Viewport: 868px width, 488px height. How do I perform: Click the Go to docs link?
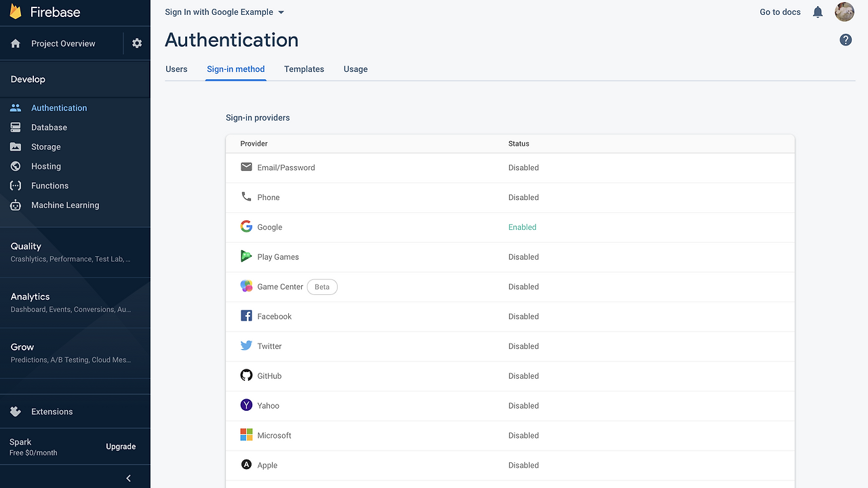point(780,12)
